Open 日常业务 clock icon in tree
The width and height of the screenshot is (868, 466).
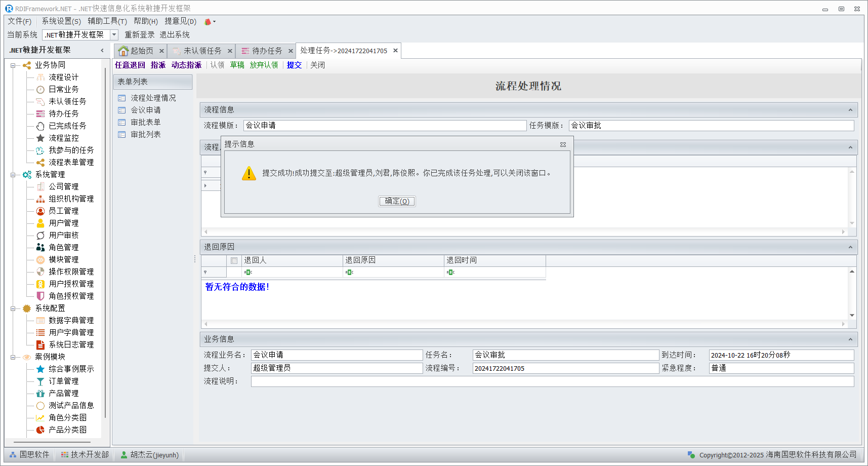pyautogui.click(x=40, y=90)
